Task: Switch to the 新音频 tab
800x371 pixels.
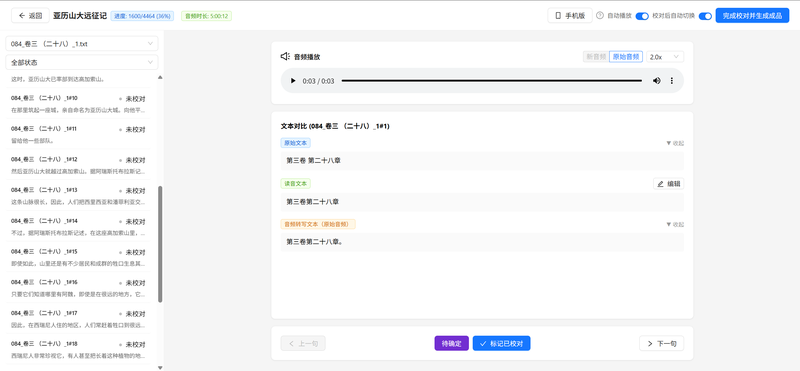Action: (x=596, y=57)
